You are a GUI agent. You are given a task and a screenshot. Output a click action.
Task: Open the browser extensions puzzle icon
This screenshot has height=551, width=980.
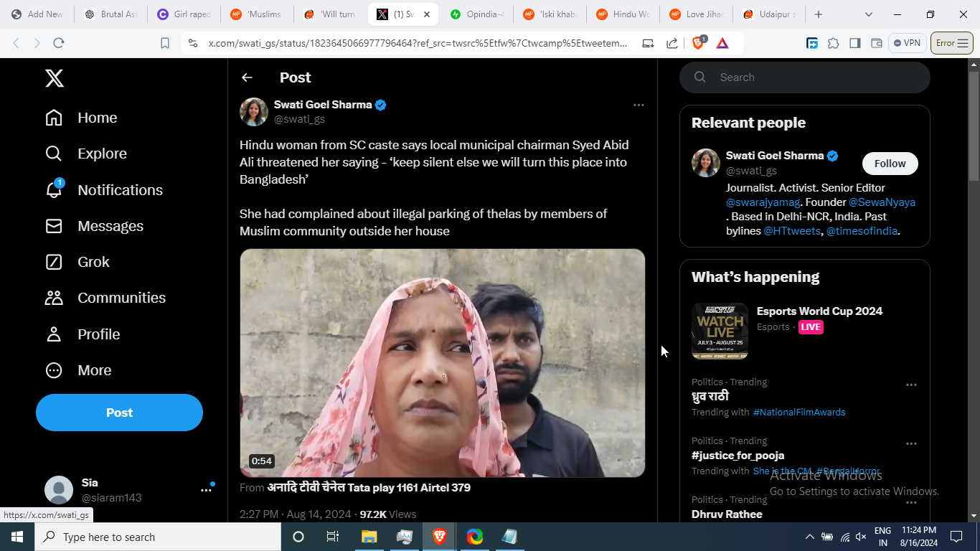(833, 43)
